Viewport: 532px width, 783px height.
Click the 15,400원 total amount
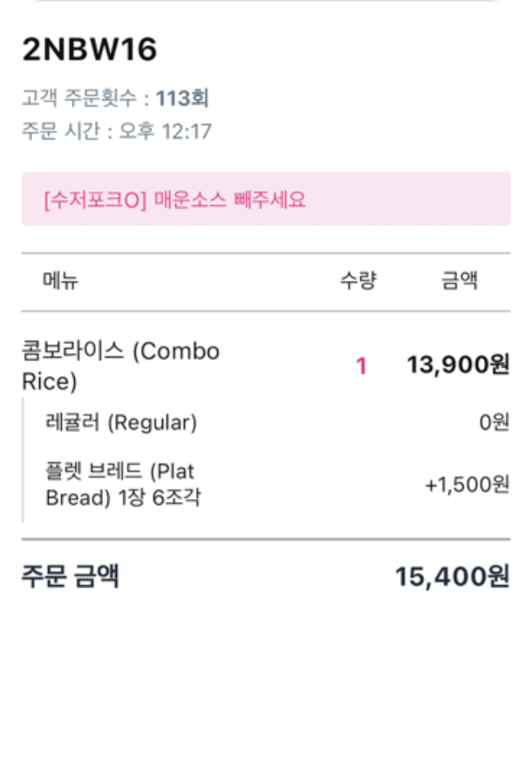tap(452, 576)
